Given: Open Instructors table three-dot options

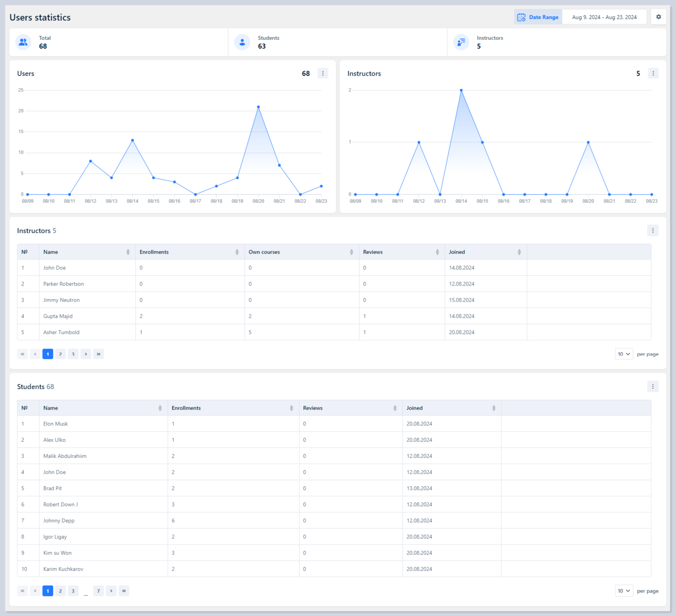Looking at the screenshot, I should click(652, 231).
